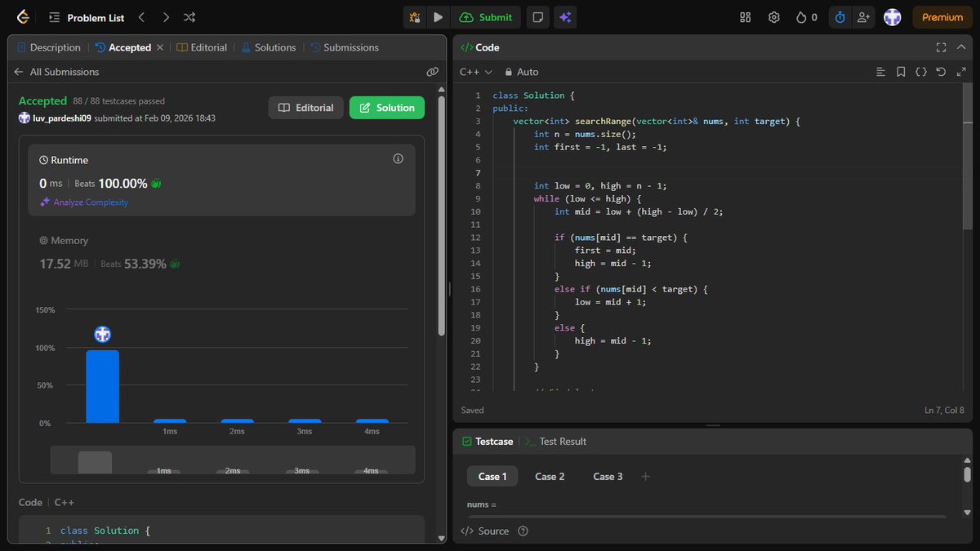Image resolution: width=980 pixels, height=551 pixels.
Task: Click the bookmark icon in code toolbar
Action: click(x=901, y=72)
